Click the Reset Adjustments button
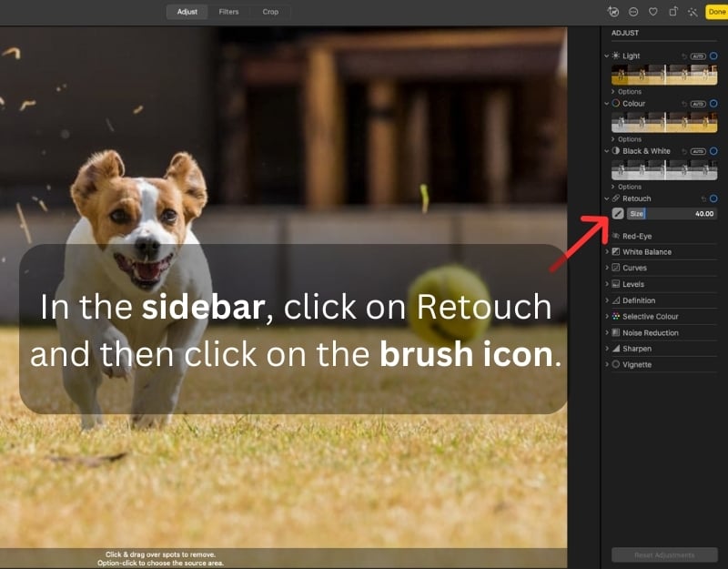The image size is (728, 569). pyautogui.click(x=664, y=555)
